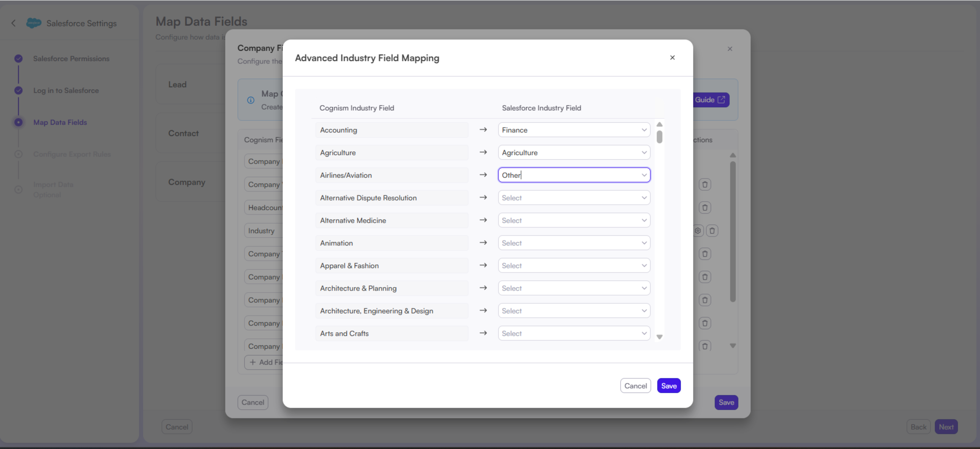Click the checkmark icon beside Log in to Salesforce
Viewport: 980px width, 449px height.
18,90
